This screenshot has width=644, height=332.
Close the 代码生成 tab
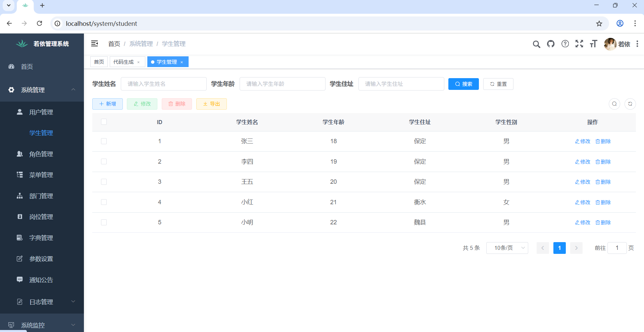(138, 62)
